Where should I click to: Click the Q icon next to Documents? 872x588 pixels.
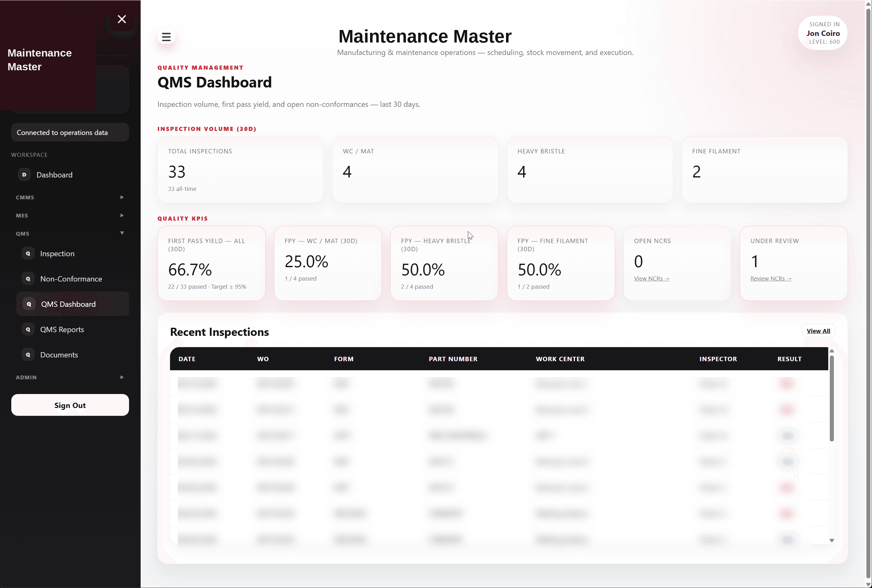[28, 355]
